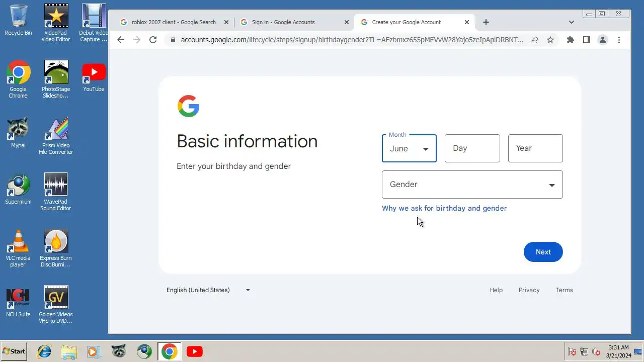Reload the page with refresh icon
Image resolution: width=644 pixels, height=362 pixels.
153,40
